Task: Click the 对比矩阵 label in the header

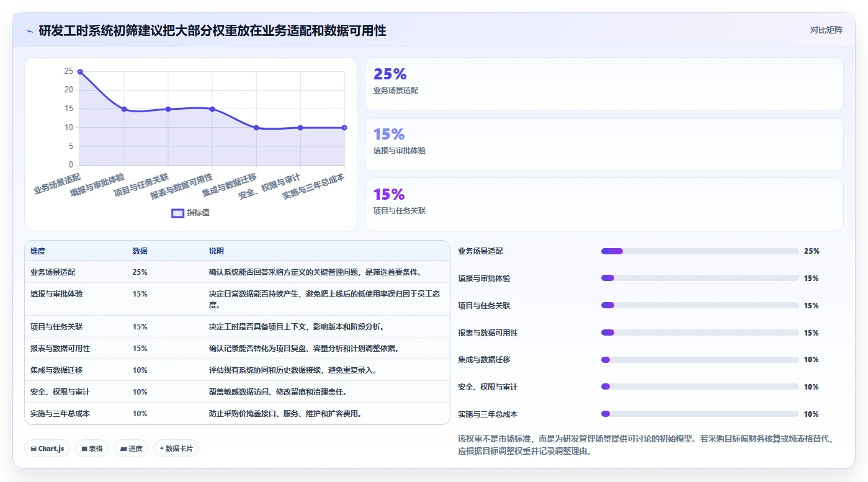Action: click(826, 30)
